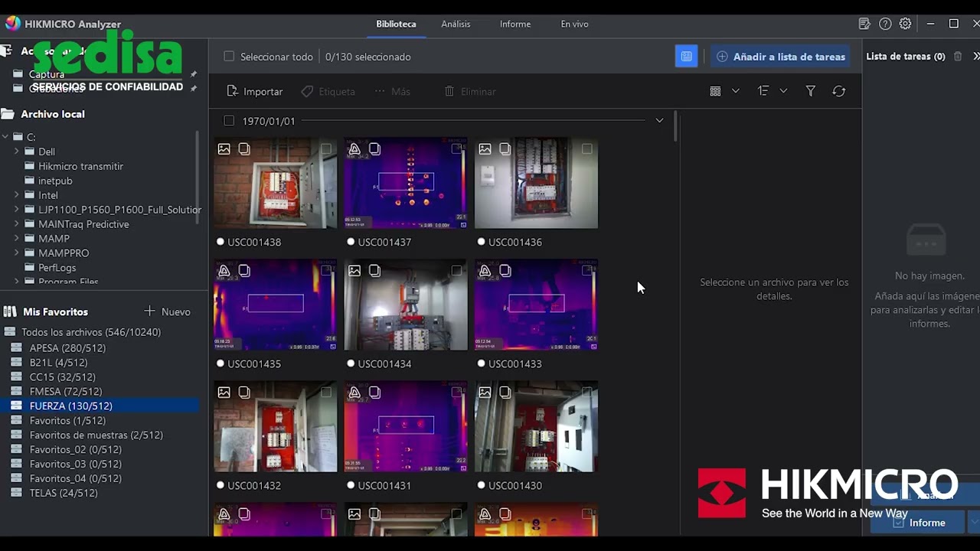The width and height of the screenshot is (980, 551).
Task: Click the stacked pages icon on USC001438
Action: tap(244, 149)
